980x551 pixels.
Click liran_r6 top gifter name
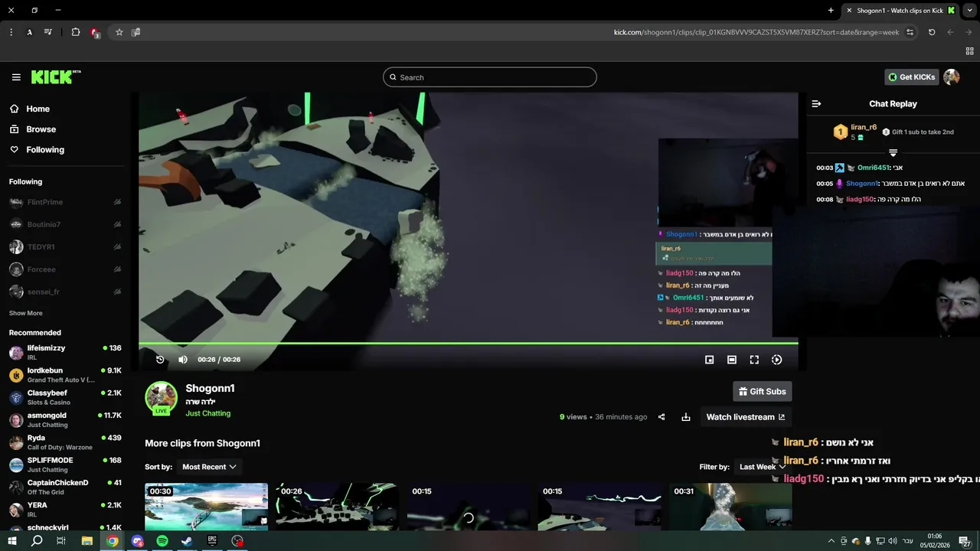[864, 127]
